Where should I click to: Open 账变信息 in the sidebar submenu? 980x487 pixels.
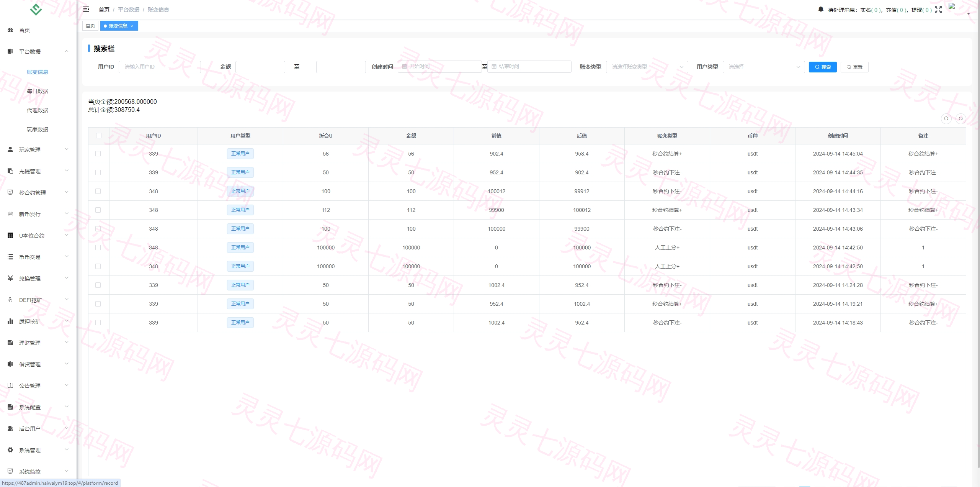[38, 72]
